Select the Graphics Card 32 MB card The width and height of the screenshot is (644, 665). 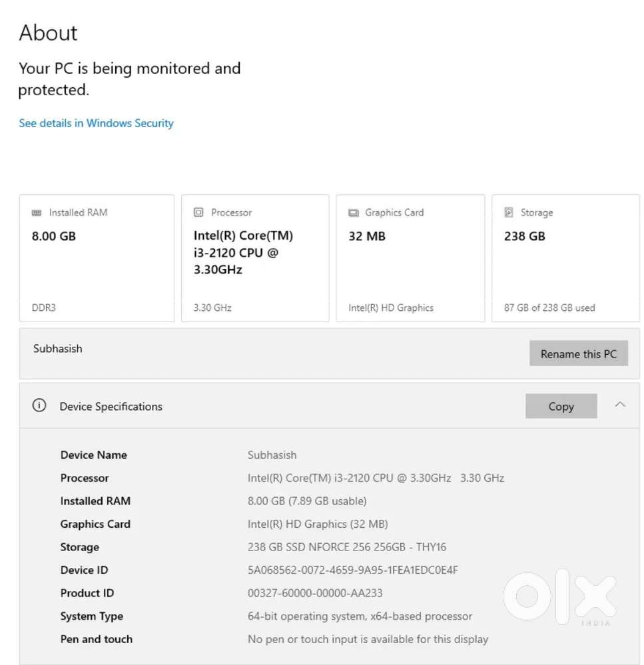click(410, 258)
